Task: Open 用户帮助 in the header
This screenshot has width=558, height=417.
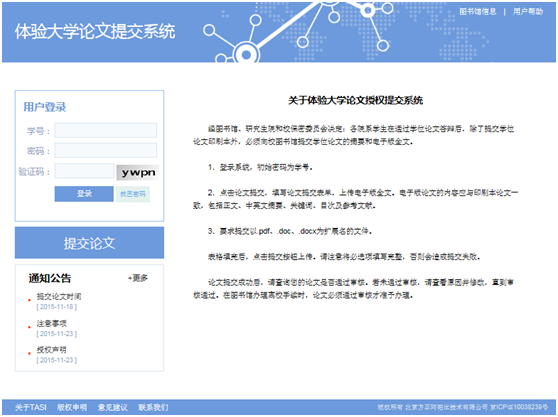Action: click(x=528, y=12)
